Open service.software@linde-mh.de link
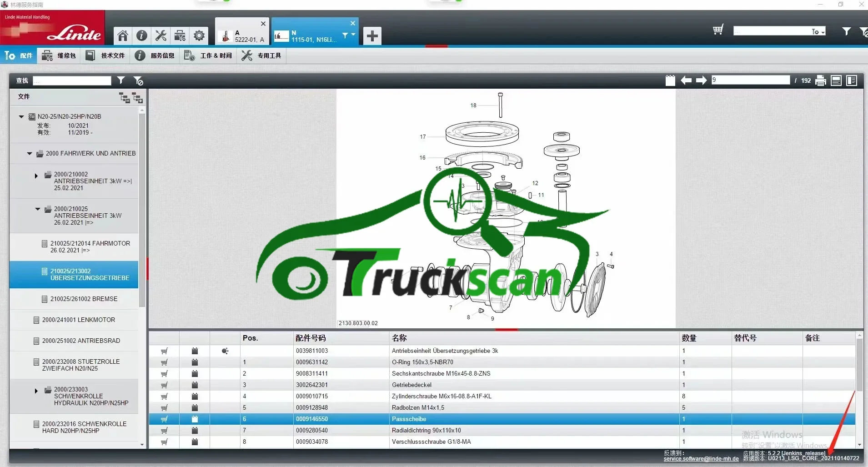 [x=701, y=459]
